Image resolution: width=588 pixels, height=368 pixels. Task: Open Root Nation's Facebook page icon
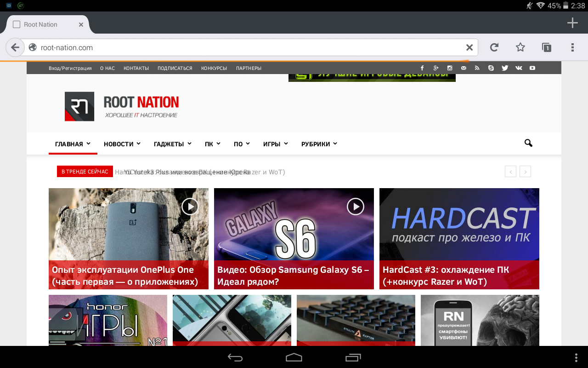tap(422, 68)
